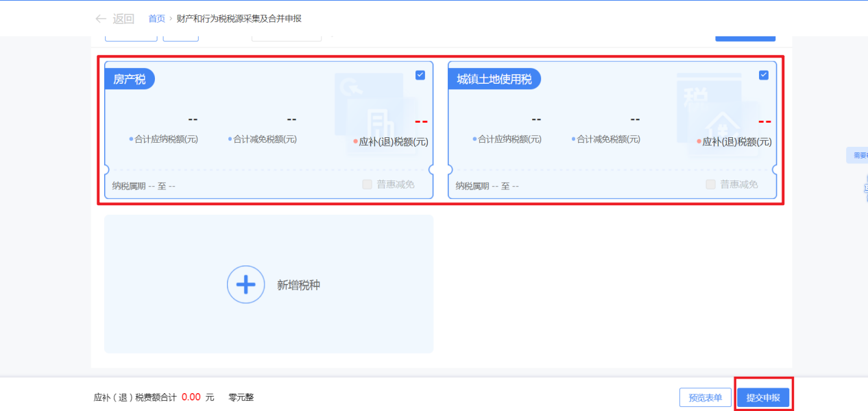
Task: Click red 应补(退)税额 value in 房产税 card
Action: pos(421,122)
